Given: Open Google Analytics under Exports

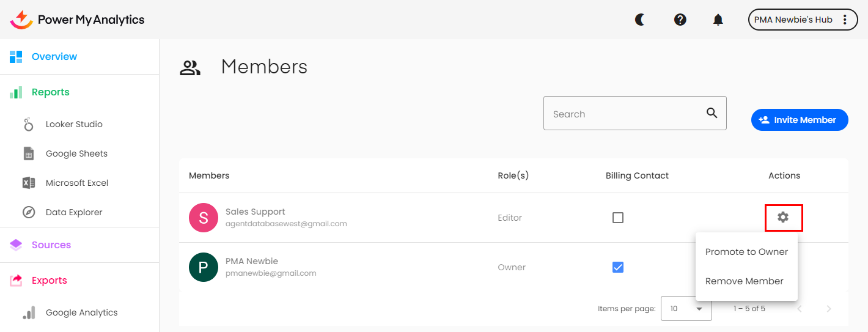Looking at the screenshot, I should tap(81, 312).
